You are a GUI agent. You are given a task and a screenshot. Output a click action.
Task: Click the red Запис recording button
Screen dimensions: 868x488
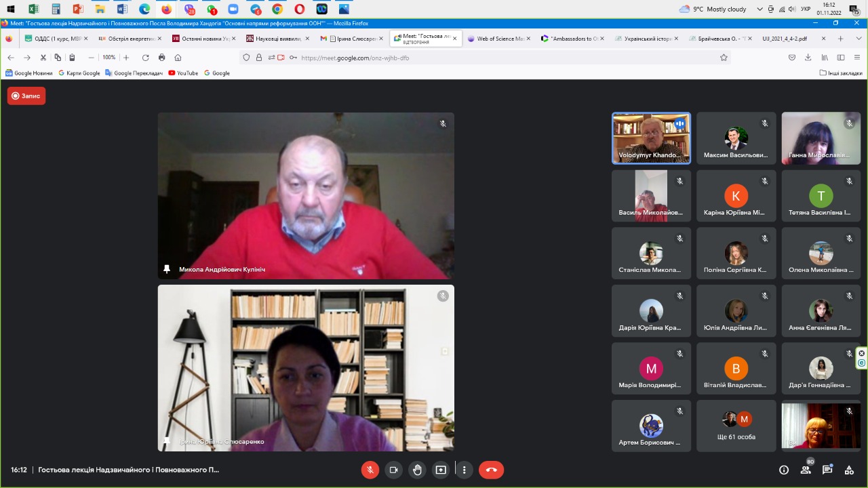click(x=26, y=96)
